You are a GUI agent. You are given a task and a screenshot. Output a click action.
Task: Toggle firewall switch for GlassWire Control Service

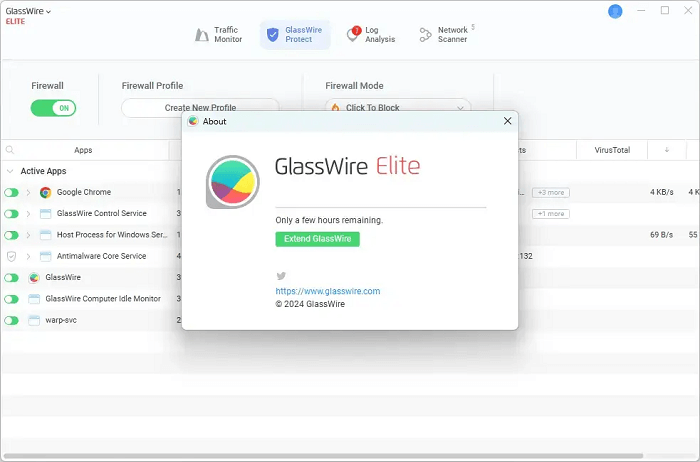[12, 214]
